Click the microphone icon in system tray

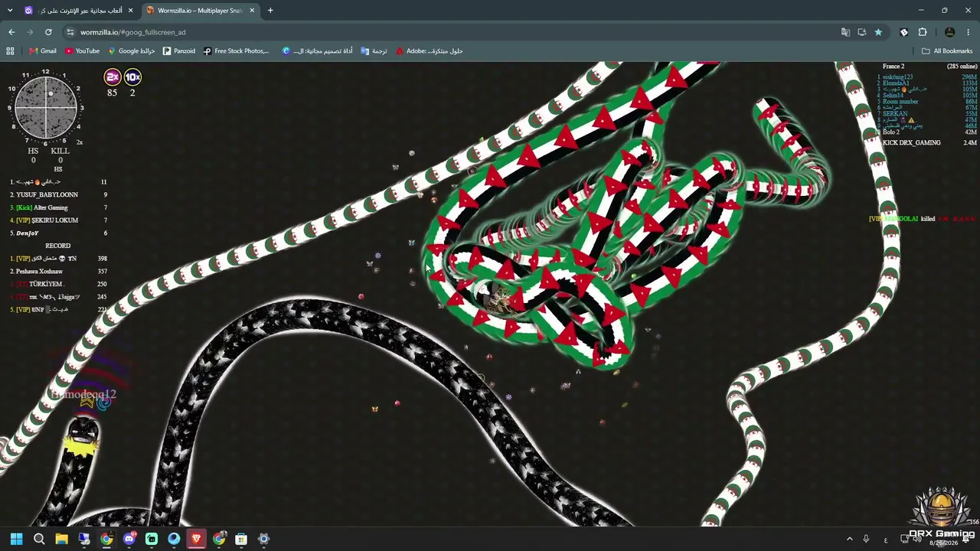[x=866, y=539]
